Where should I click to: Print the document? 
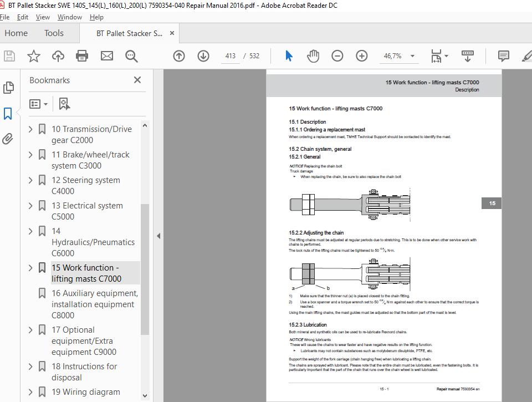(82, 56)
